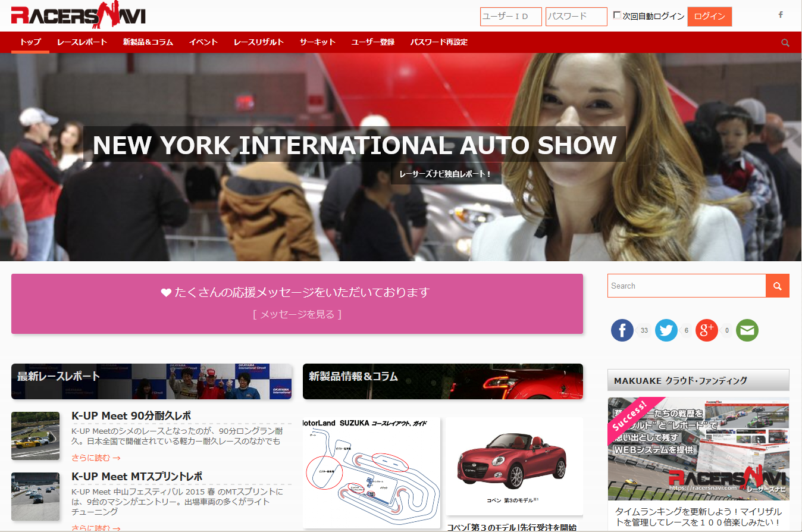
Task: Open the Facebook icon in header
Action: click(781, 15)
